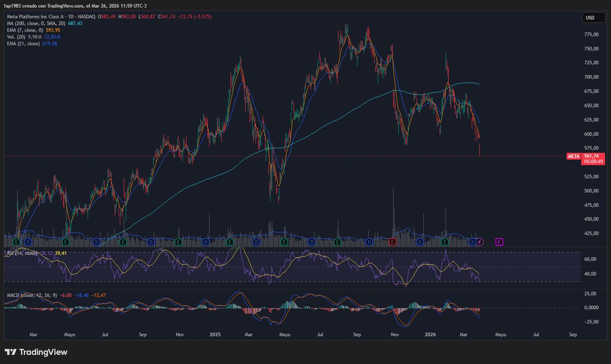Click the 425,00 price axis label
Image resolution: width=611 pixels, height=364 pixels.
tap(591, 233)
